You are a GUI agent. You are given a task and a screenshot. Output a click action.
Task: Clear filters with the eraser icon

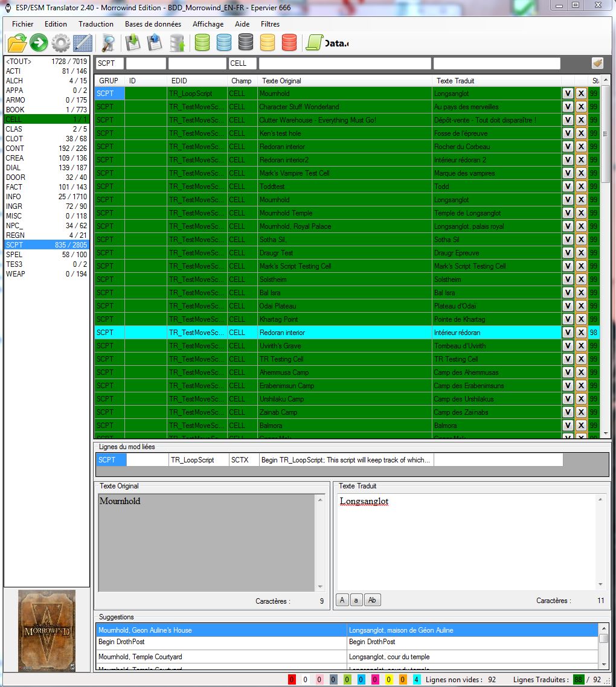597,63
